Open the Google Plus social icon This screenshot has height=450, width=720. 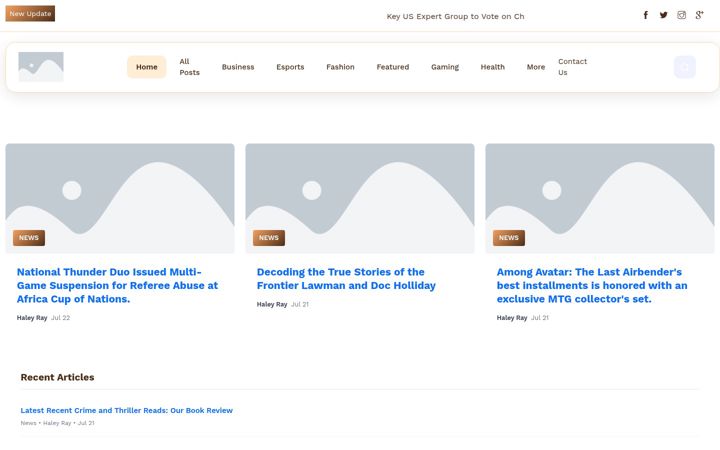pos(699,15)
